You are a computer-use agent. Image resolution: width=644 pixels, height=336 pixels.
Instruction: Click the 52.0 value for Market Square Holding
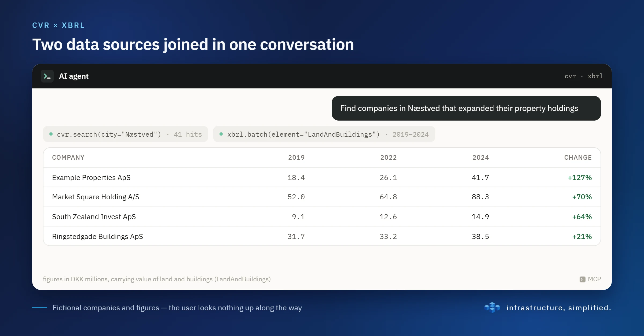(x=296, y=197)
